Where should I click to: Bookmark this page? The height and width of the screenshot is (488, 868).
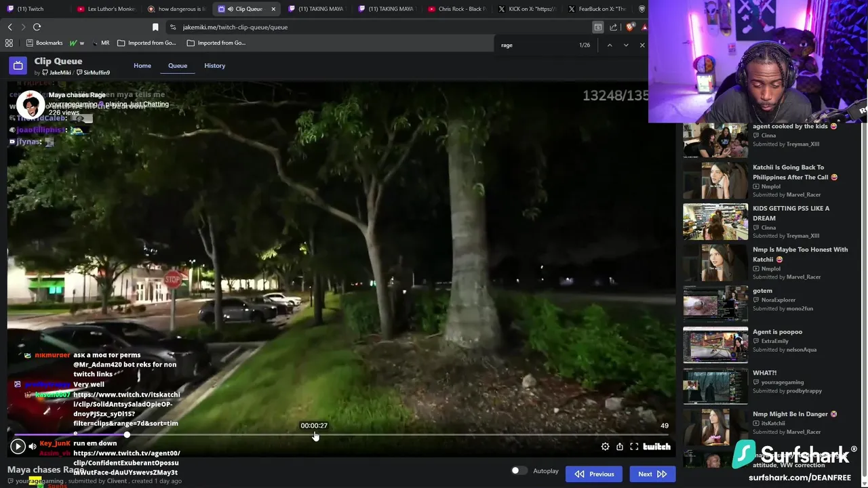tap(155, 27)
